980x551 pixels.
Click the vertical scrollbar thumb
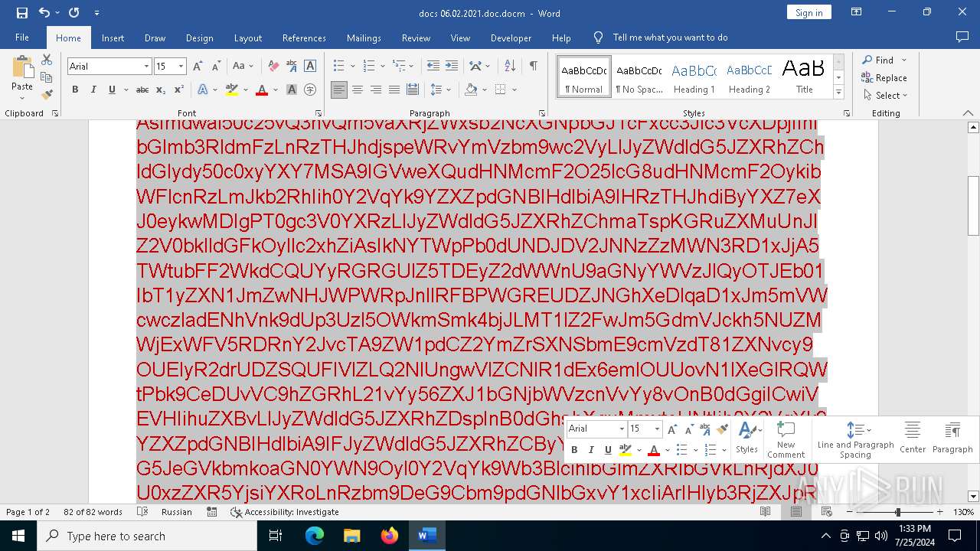coord(973,206)
